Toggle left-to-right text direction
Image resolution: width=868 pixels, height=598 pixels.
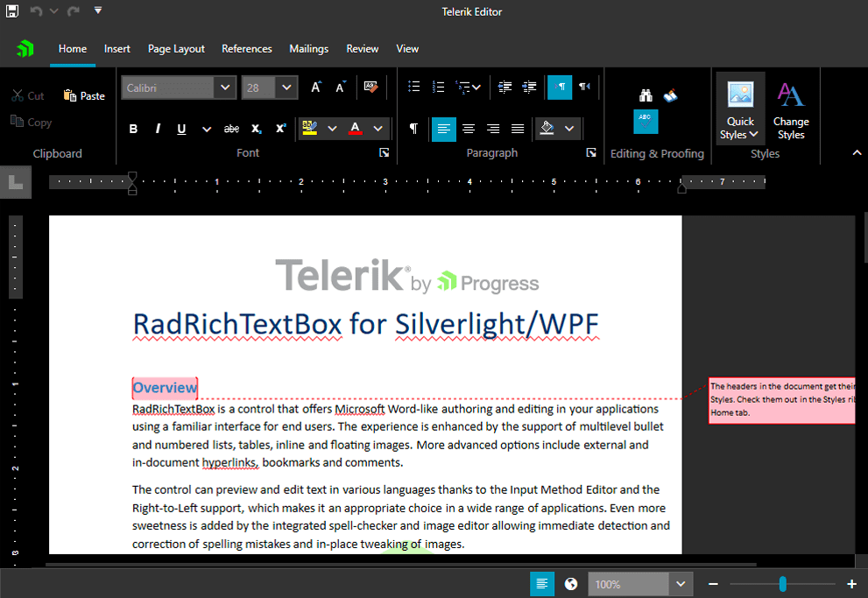(x=560, y=87)
